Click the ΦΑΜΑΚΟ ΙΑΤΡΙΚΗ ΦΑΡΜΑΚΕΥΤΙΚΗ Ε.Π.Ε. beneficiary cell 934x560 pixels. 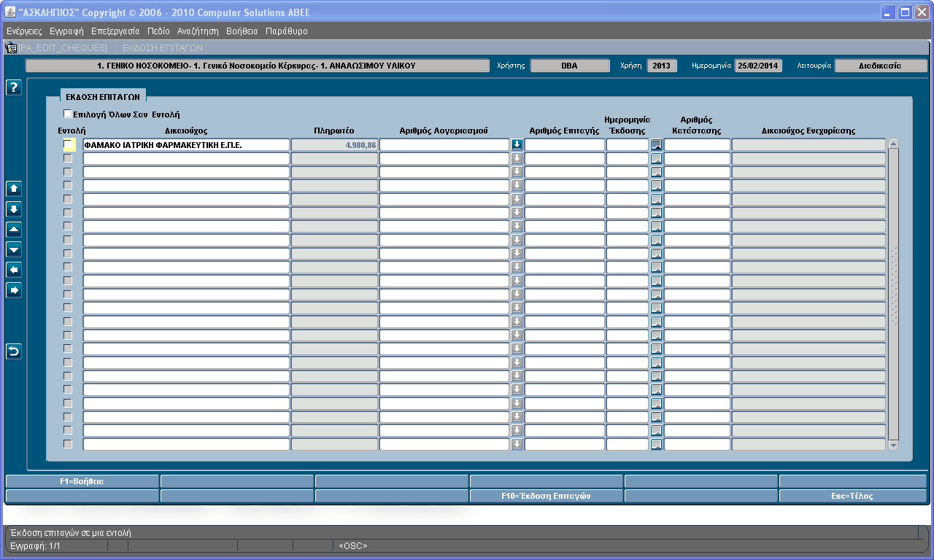click(x=186, y=145)
